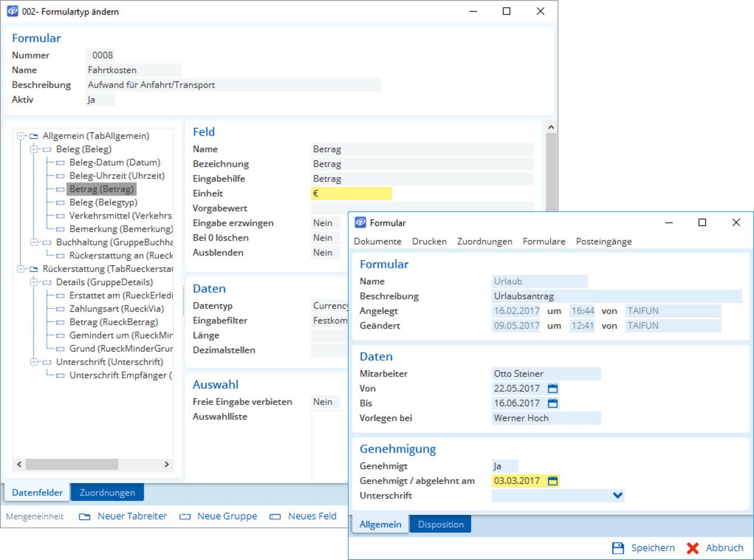The height and width of the screenshot is (560, 754).
Task: Collapse the Details (GruppeDetails) node
Action: click(34, 282)
